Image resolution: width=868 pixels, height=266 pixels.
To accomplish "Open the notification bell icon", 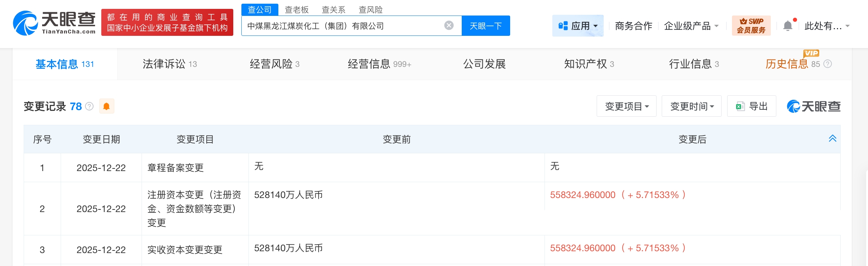I will tap(788, 26).
